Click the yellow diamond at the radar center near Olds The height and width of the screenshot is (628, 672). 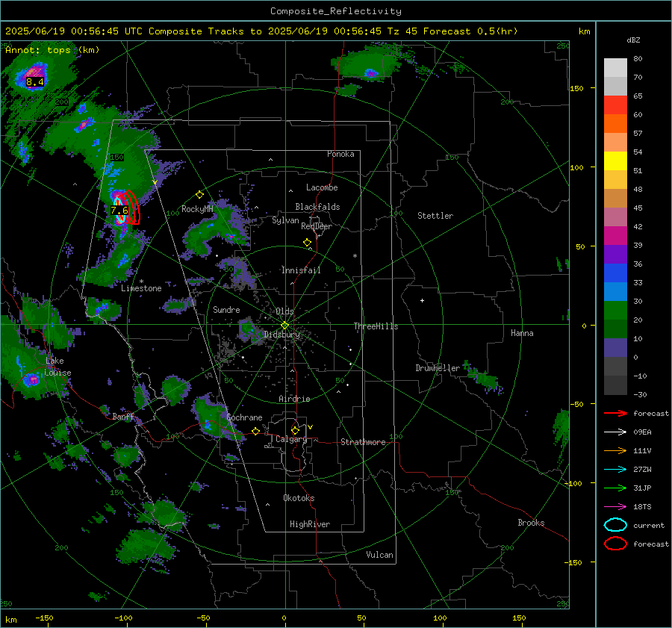[x=284, y=326]
